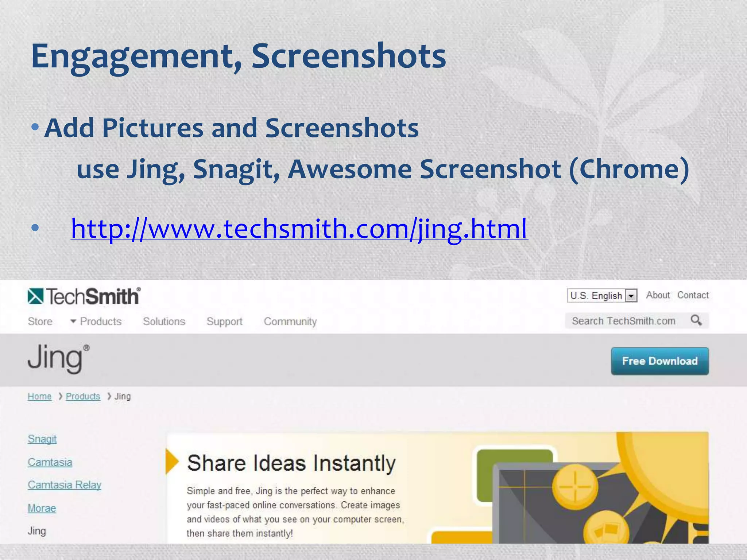Click the Add Pictures and Screenshots bullet
Viewport: 747px width, 560px height.
(231, 128)
